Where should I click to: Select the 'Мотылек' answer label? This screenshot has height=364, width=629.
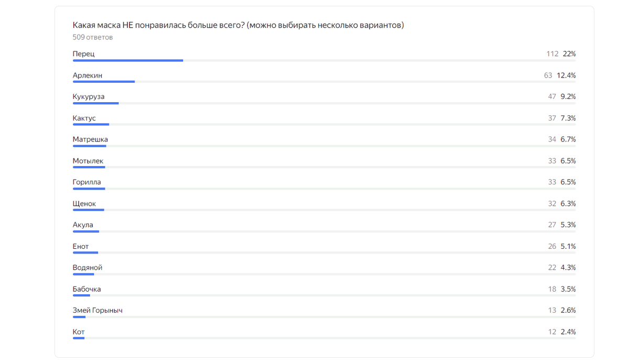88,161
